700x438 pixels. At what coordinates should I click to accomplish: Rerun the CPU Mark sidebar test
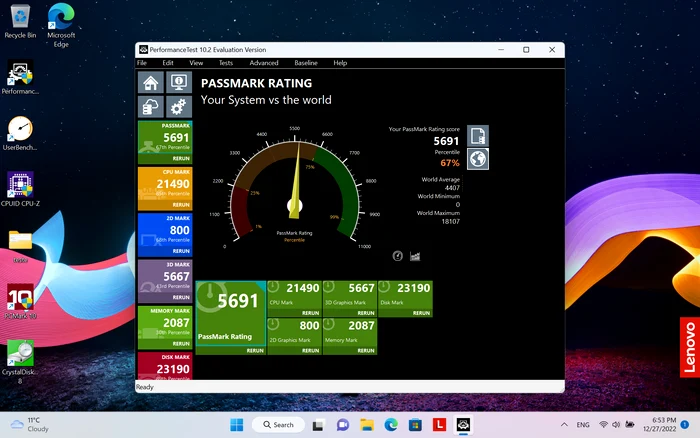pyautogui.click(x=181, y=205)
